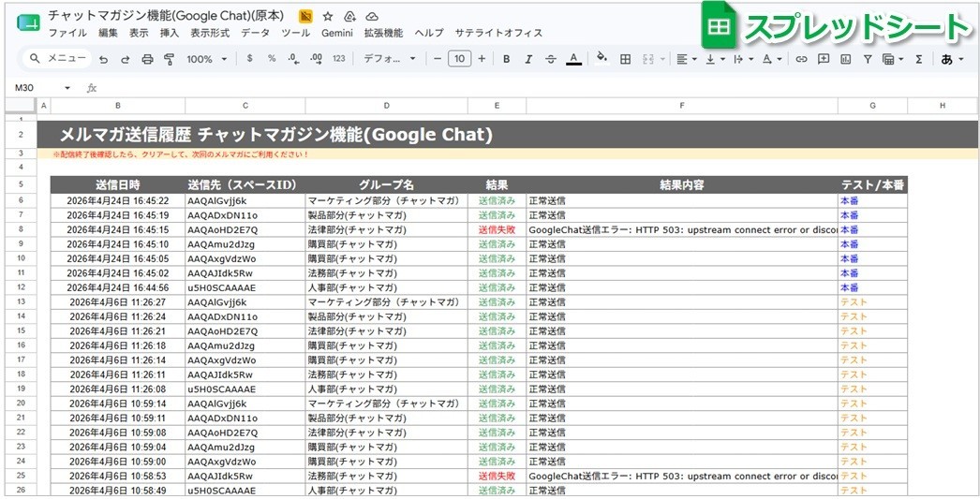Click the font size input field
The height and width of the screenshot is (499, 980).
click(x=459, y=59)
